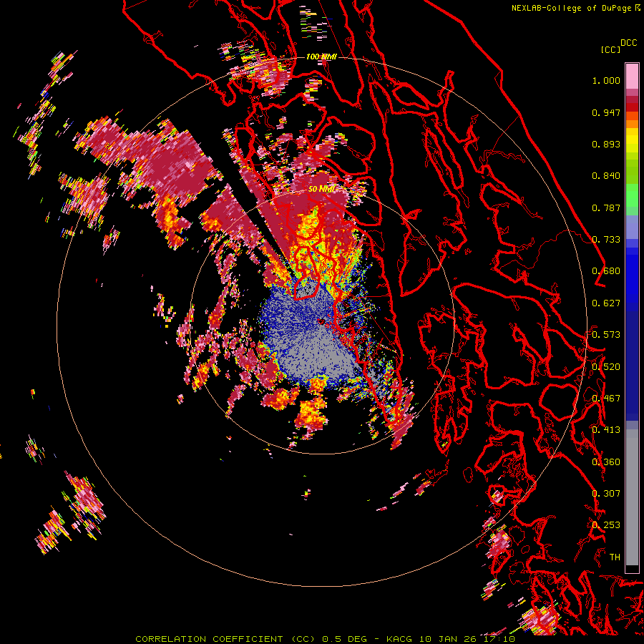The width and height of the screenshot is (644, 644).
Task: Click the bottom caption Correlation Coefficient KACG text
Action: click(325, 639)
